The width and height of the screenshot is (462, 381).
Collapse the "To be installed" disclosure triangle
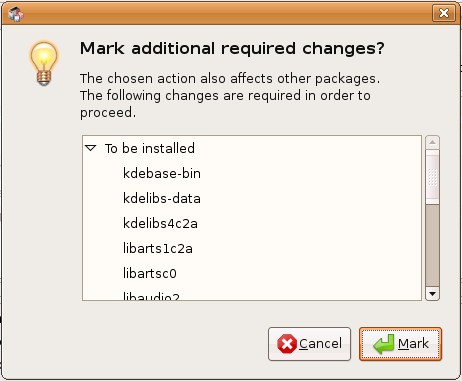[91, 148]
